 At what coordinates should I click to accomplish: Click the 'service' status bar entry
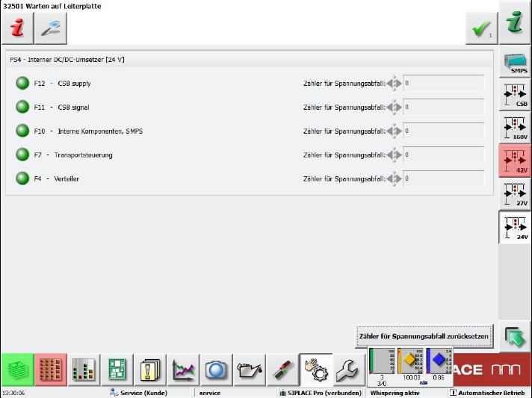(x=210, y=393)
